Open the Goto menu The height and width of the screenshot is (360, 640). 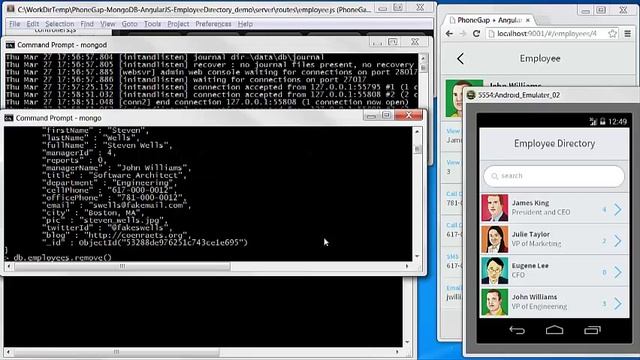[x=129, y=24]
